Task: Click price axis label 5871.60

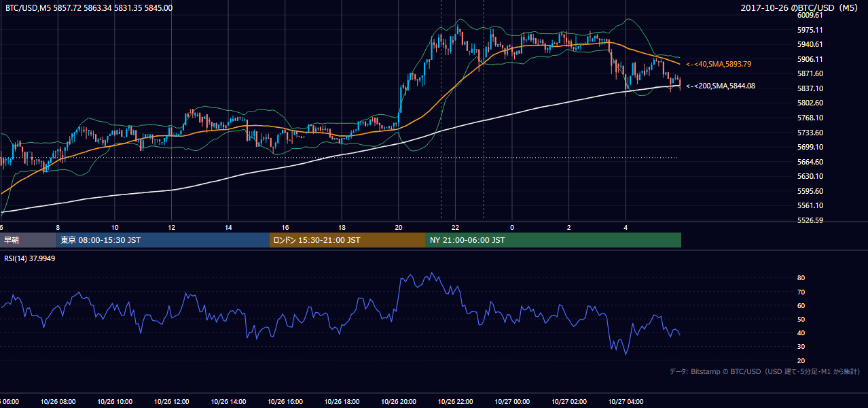Action: pos(810,73)
